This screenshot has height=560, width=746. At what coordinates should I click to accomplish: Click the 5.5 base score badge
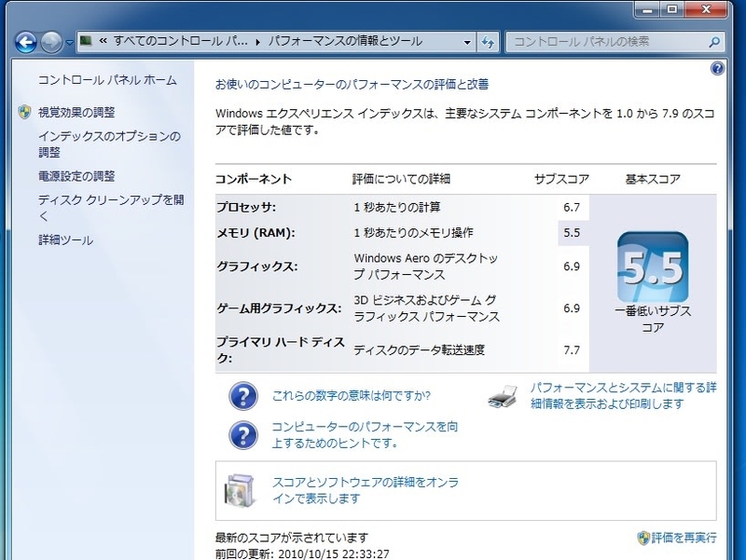click(x=653, y=266)
